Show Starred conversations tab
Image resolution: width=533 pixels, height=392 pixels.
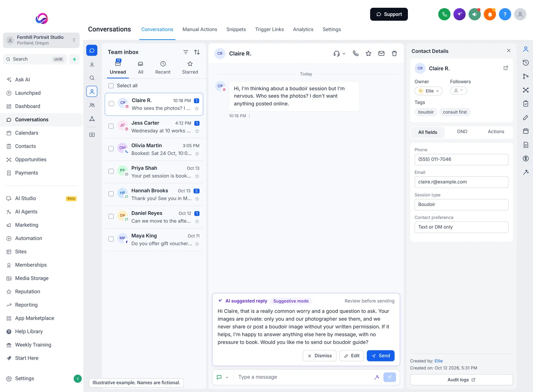click(190, 68)
